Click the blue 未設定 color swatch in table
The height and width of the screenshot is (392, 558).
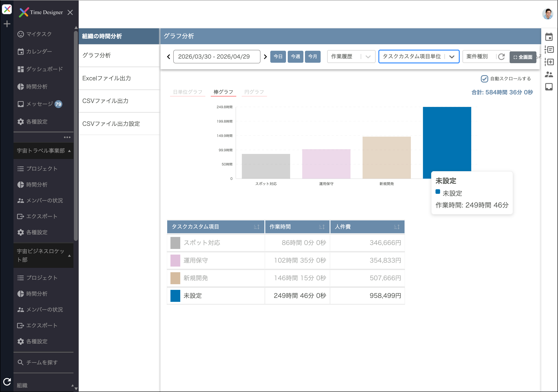click(x=175, y=296)
